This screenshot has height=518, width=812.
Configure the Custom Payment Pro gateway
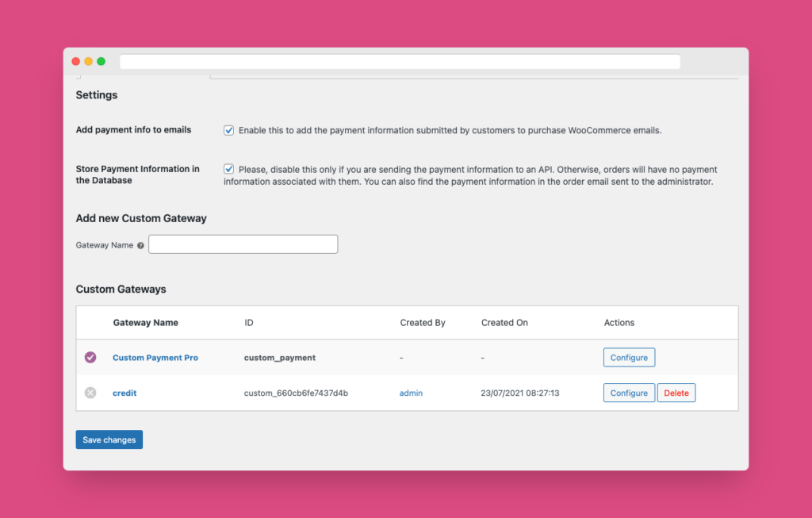point(629,358)
